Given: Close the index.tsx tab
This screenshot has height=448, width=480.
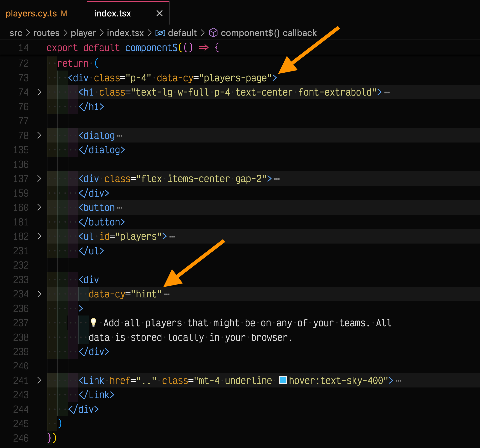Looking at the screenshot, I should (x=159, y=13).
